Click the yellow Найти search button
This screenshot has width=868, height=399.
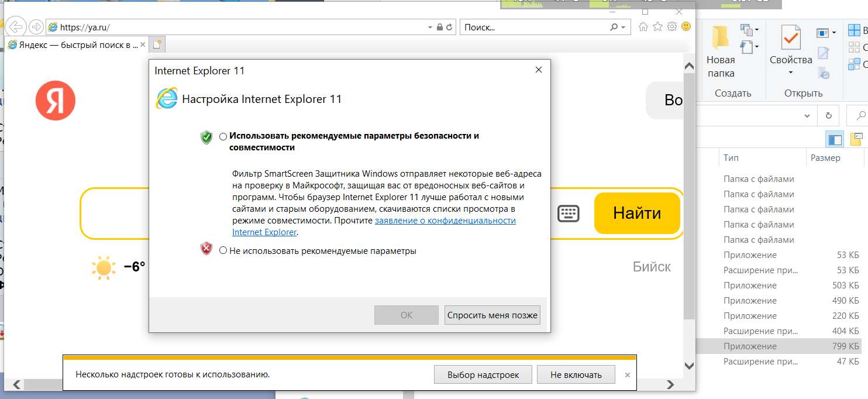637,214
